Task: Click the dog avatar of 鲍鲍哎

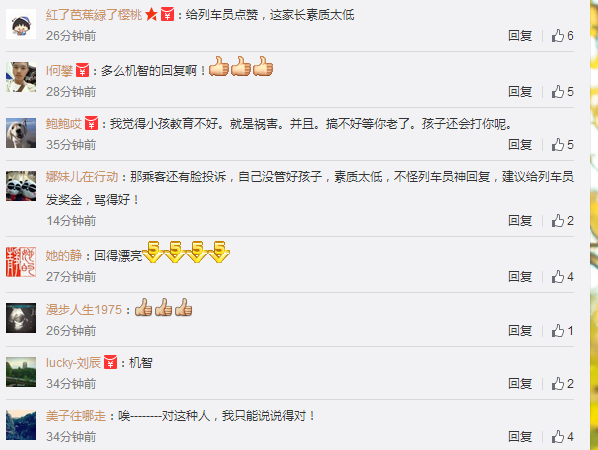Action: [x=21, y=133]
